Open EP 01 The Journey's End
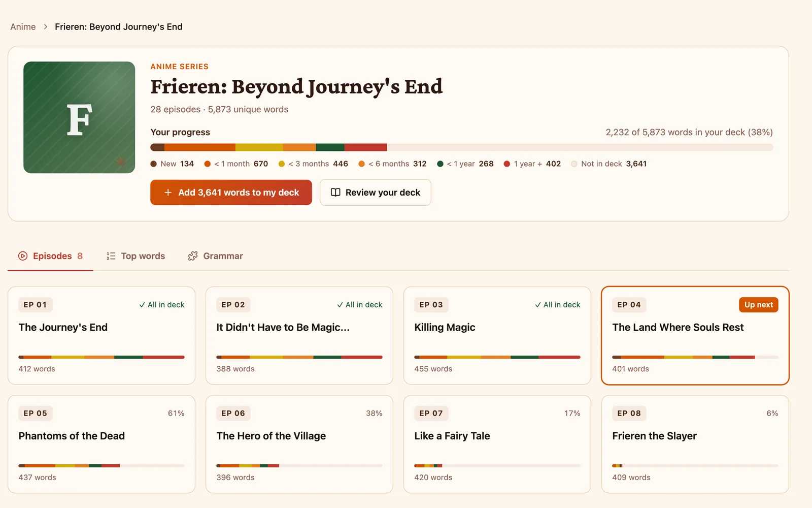This screenshot has width=812, height=508. pos(101,336)
